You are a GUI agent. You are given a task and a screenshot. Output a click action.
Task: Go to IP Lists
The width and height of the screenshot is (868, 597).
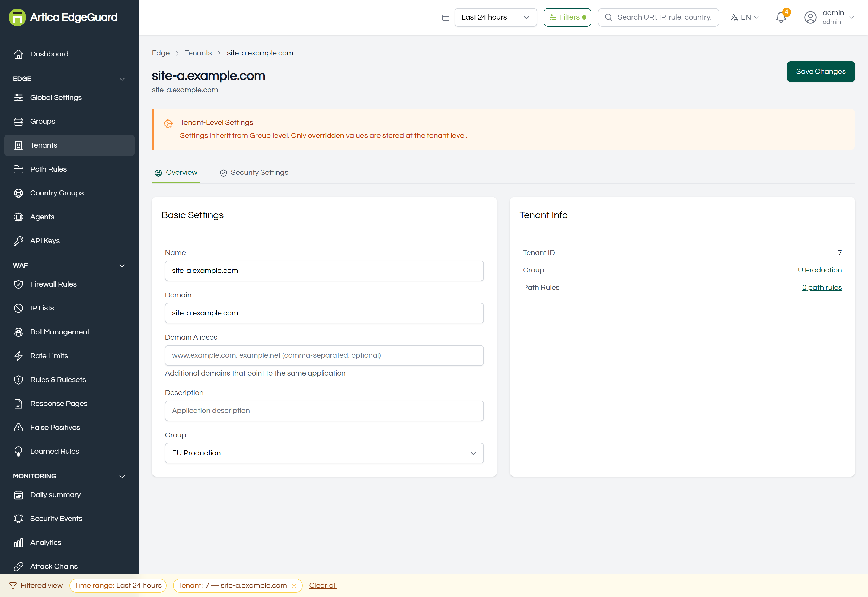tap(69, 308)
